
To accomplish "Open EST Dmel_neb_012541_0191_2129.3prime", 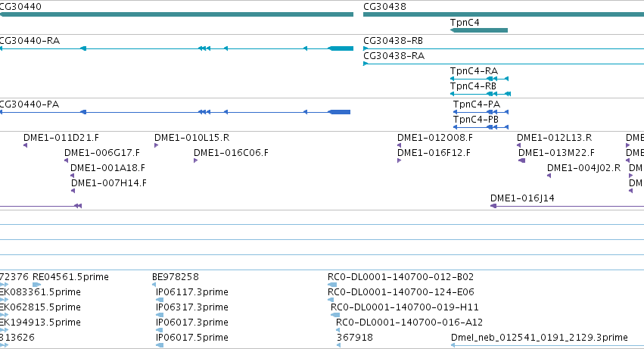I will coord(547,345).
